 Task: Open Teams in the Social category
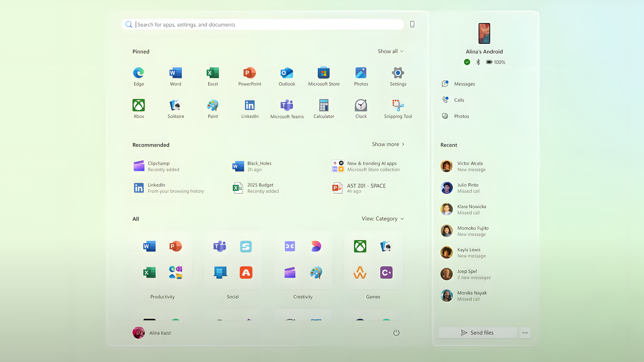point(220,246)
